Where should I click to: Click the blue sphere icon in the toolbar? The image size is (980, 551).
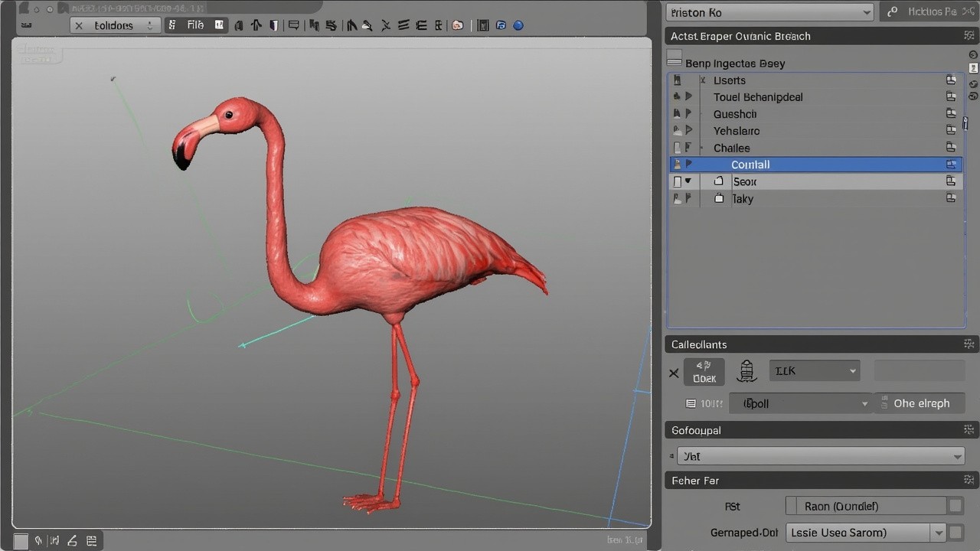[x=518, y=25]
